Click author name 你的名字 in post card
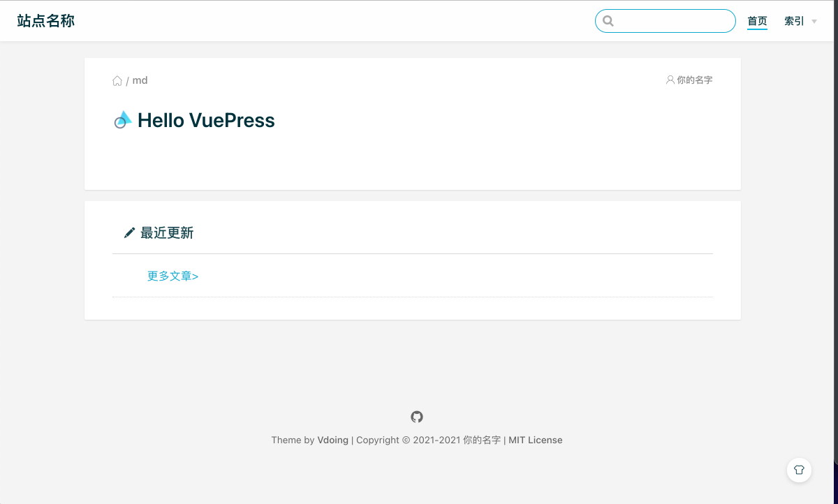The height and width of the screenshot is (504, 838). tap(695, 80)
